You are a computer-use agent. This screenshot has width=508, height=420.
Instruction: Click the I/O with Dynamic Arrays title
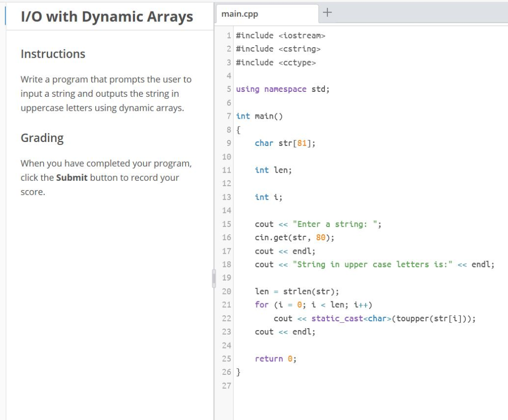106,16
